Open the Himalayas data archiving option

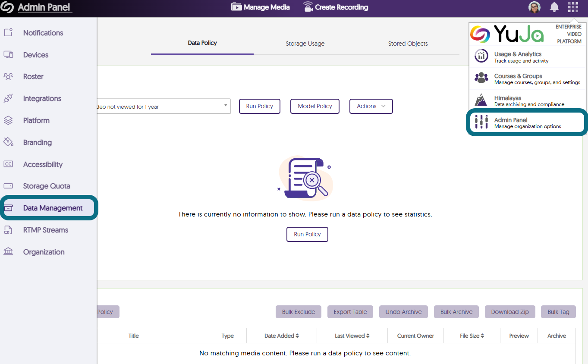tap(528, 100)
